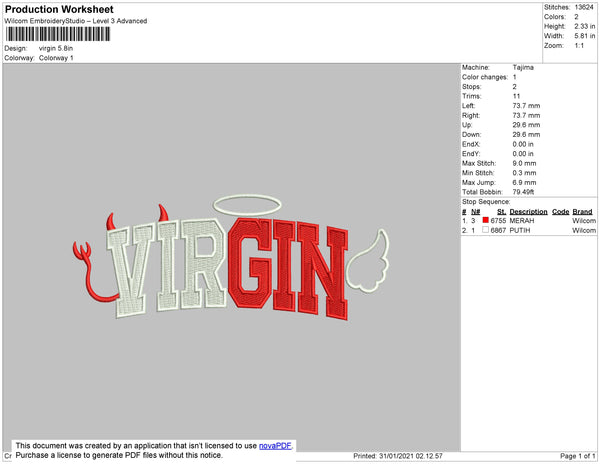The height and width of the screenshot is (464, 600).
Task: Select thread code '6867'
Action: click(x=498, y=230)
